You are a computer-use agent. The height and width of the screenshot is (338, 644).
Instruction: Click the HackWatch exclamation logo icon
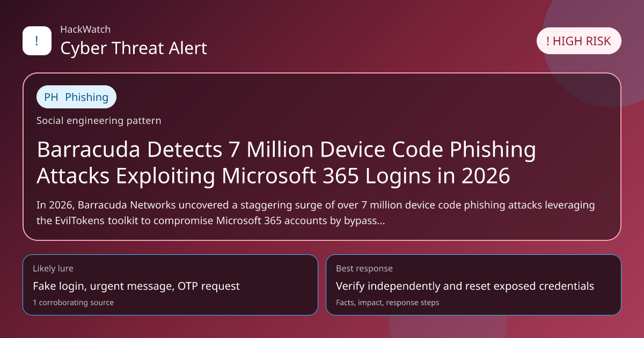[36, 41]
